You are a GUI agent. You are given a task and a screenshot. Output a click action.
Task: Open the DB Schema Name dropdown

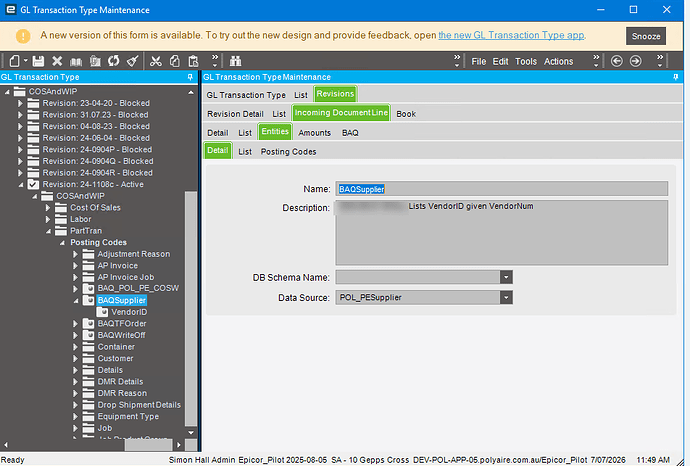click(506, 277)
